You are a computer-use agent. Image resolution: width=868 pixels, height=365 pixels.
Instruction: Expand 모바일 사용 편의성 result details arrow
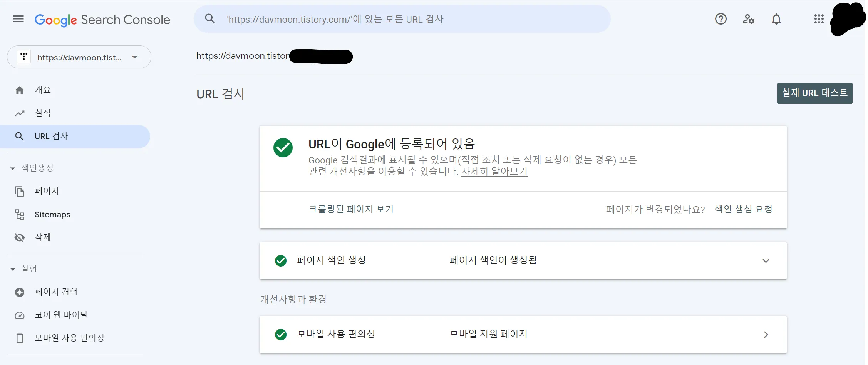[766, 334]
